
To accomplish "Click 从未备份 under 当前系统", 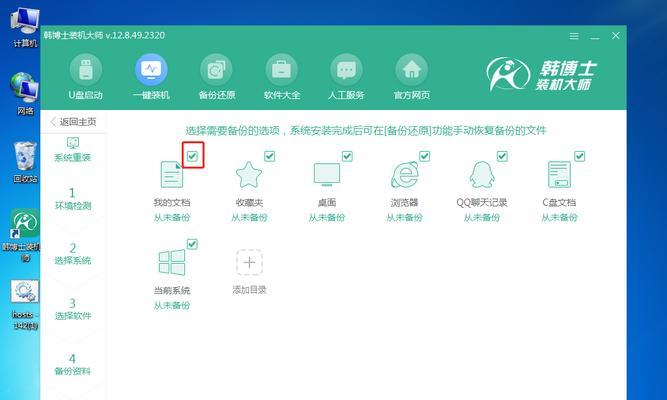I will coord(172,306).
